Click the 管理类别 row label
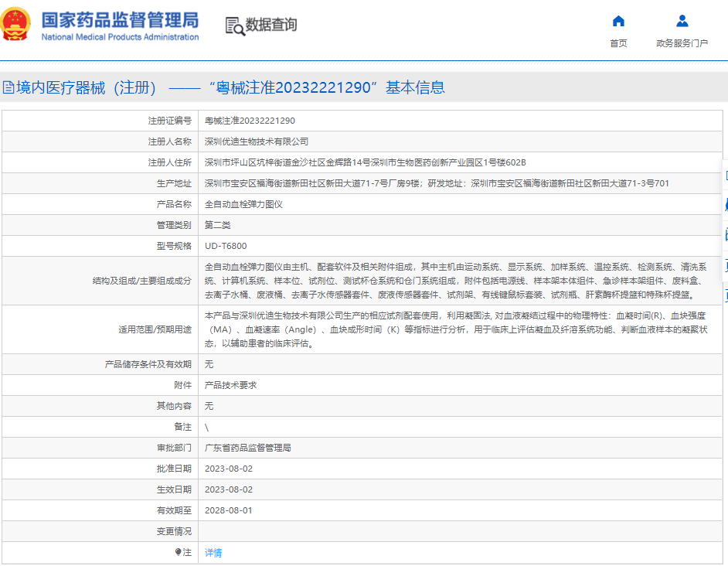 [x=174, y=225]
